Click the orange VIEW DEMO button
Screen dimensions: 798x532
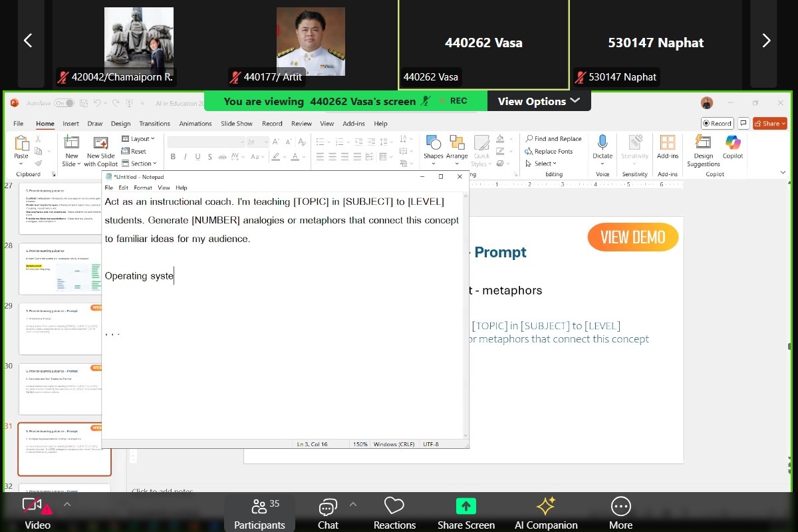632,237
